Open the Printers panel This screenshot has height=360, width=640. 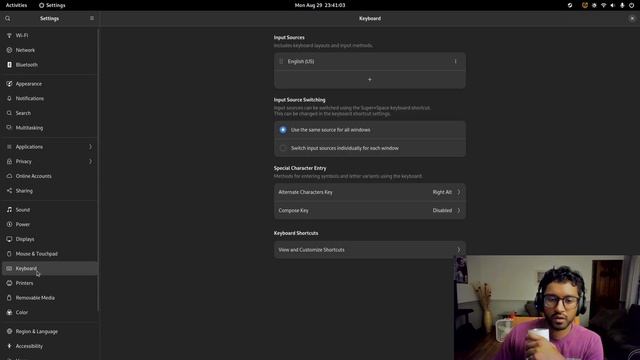click(50, 283)
